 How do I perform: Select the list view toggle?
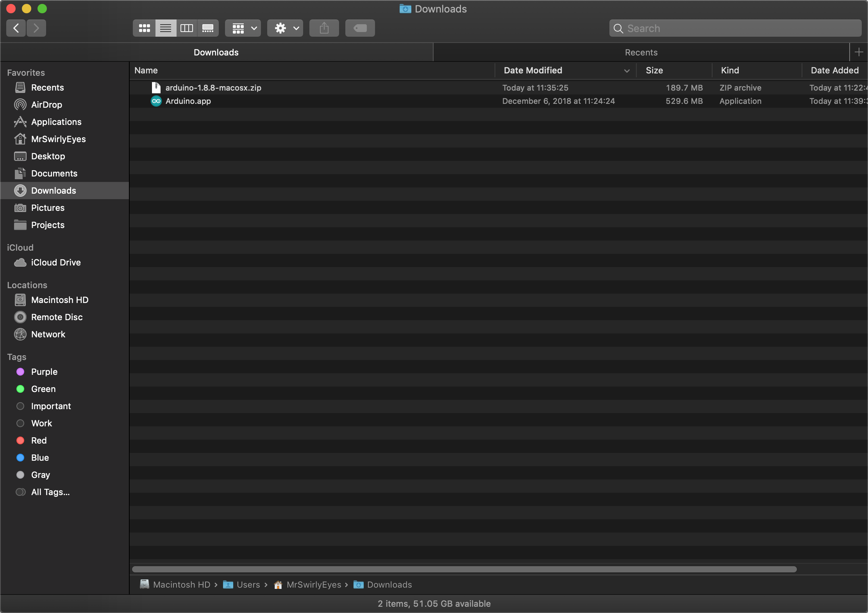click(166, 28)
